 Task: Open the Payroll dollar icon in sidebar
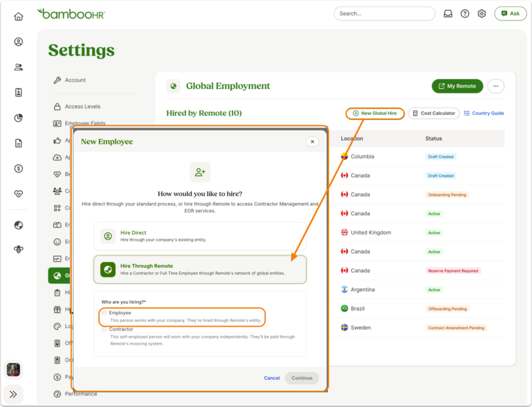pyautogui.click(x=18, y=169)
